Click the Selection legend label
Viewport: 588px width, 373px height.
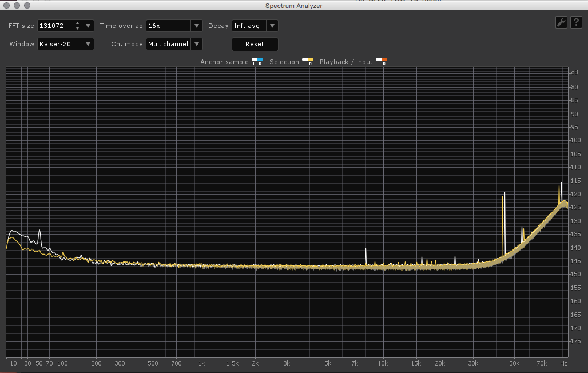(284, 62)
